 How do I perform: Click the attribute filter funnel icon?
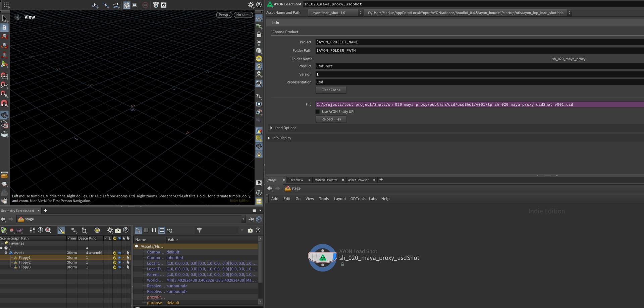(x=199, y=230)
